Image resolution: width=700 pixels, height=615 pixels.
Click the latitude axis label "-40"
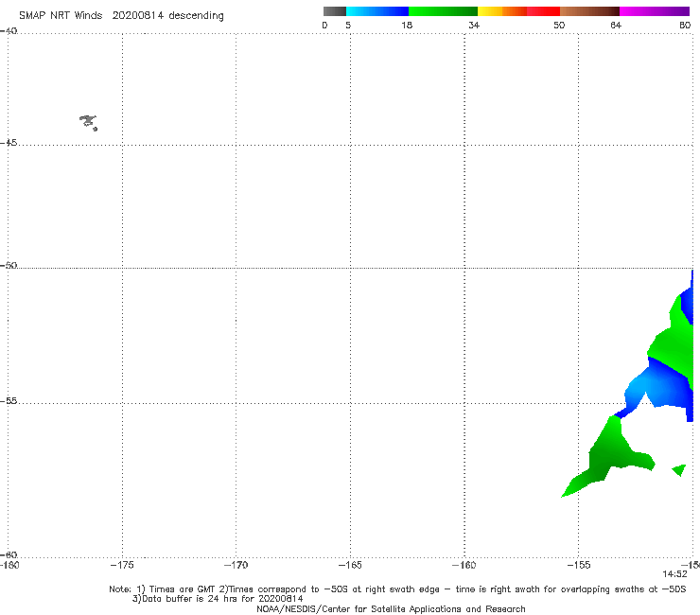coord(9,31)
